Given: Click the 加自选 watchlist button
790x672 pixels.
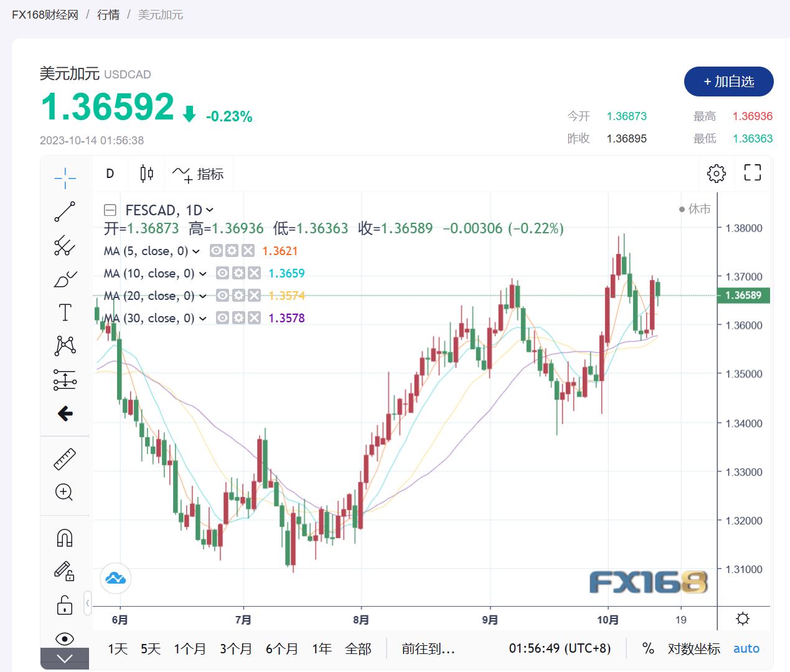Looking at the screenshot, I should pyautogui.click(x=728, y=82).
